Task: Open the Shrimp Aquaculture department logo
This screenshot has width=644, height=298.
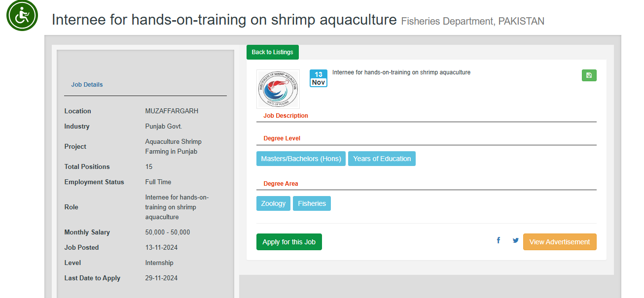Action: pyautogui.click(x=278, y=89)
